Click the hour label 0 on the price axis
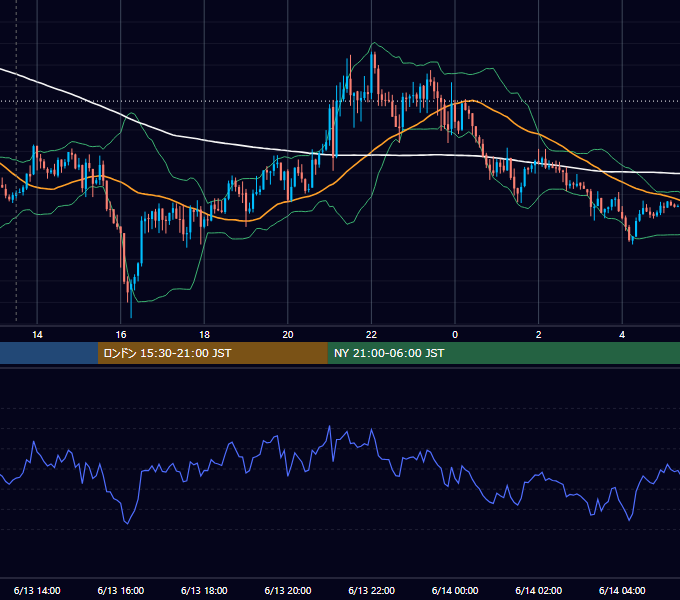Image resolution: width=680 pixels, height=600 pixels. tap(455, 335)
